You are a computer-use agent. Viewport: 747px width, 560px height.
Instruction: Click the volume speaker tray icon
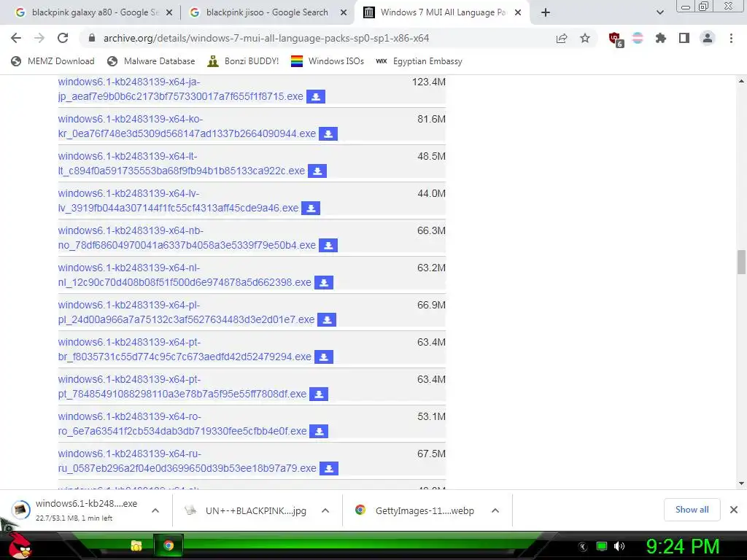[619, 546]
